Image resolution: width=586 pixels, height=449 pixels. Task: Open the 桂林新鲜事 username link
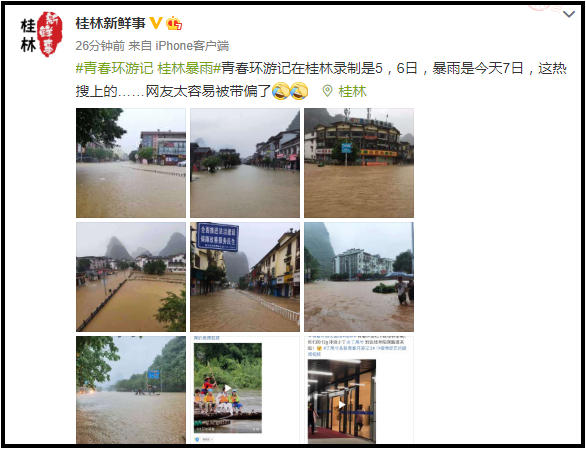pos(110,23)
